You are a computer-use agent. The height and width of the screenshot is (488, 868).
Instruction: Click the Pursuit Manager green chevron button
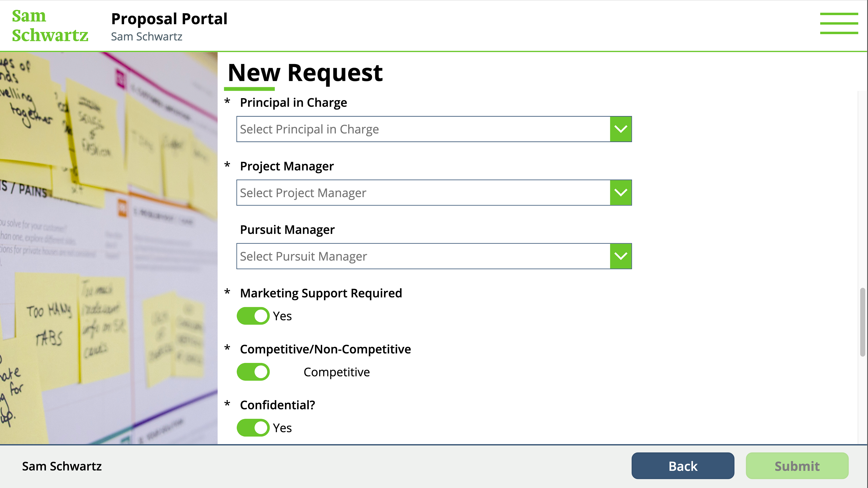[x=621, y=256]
